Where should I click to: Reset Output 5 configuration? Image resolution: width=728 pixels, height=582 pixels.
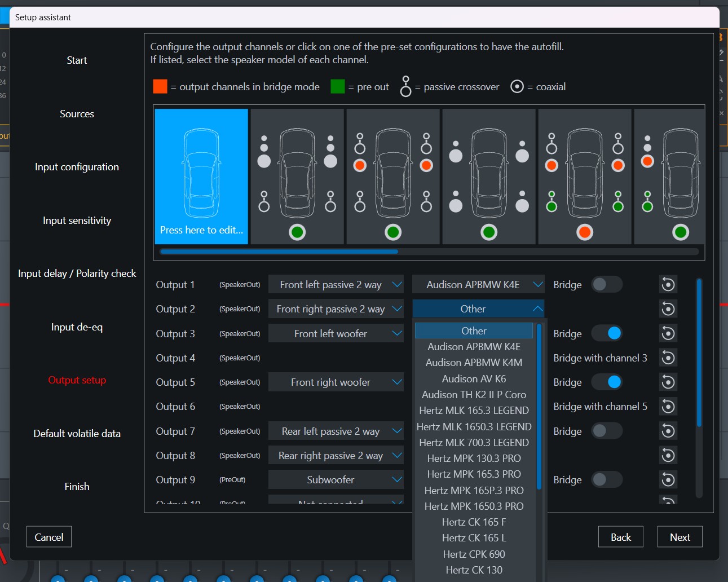coord(668,382)
